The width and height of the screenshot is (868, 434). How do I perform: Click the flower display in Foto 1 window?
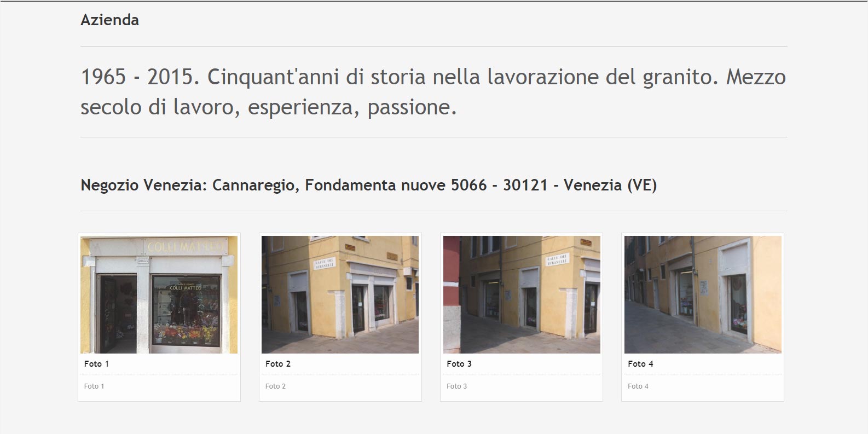coord(185,333)
